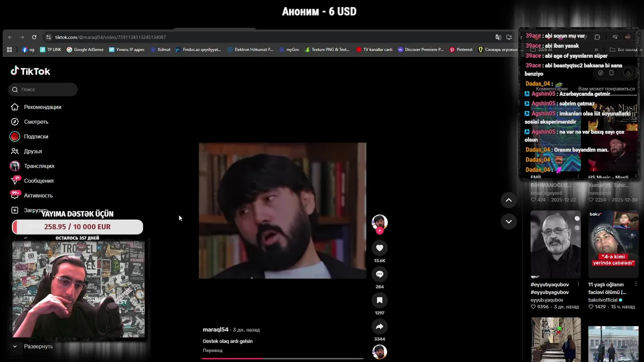Open Chrome apps grid in bookmarks bar

tap(9, 50)
